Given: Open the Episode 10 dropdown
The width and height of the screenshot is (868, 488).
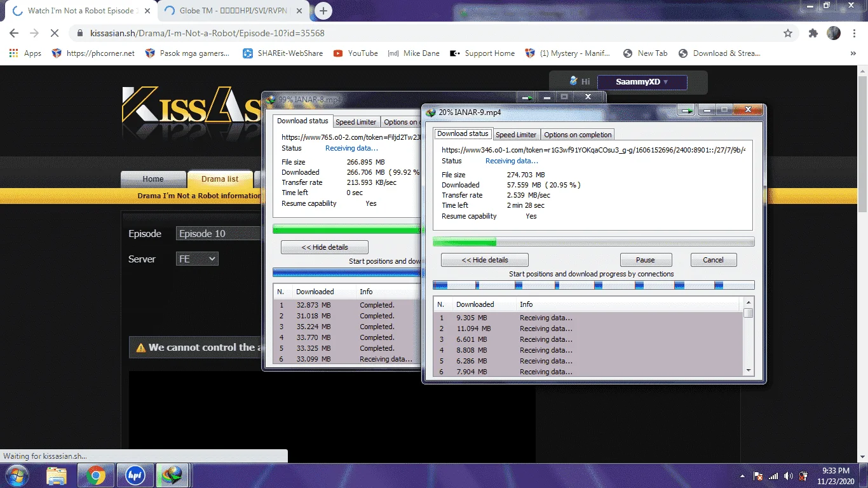Looking at the screenshot, I should coord(219,233).
